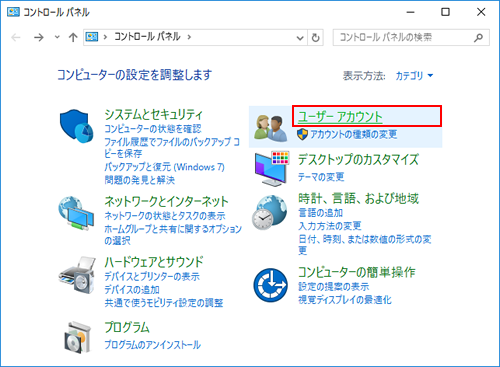Open the printer Hardware and Sound icon
This screenshot has width=500, height=367.
[77, 275]
